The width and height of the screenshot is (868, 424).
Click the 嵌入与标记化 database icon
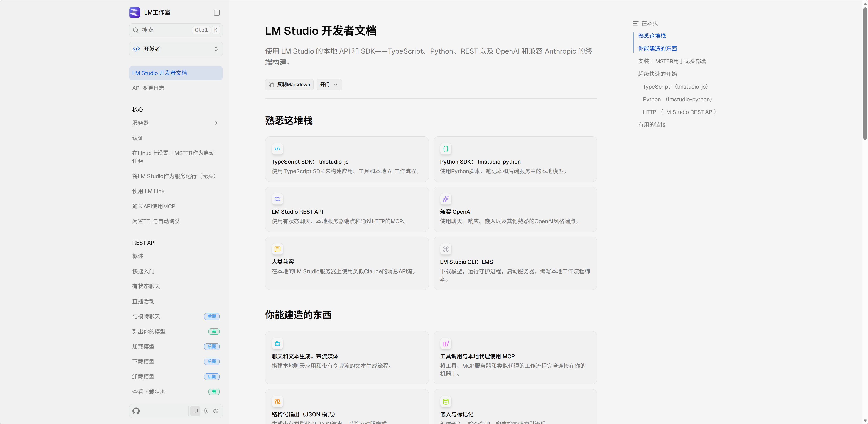click(445, 402)
